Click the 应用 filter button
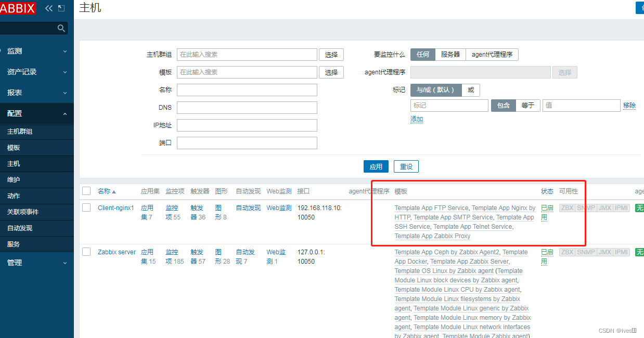 pyautogui.click(x=376, y=166)
